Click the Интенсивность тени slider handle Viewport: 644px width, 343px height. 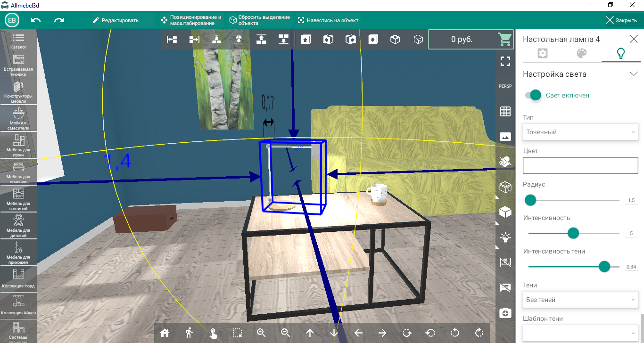pos(604,267)
